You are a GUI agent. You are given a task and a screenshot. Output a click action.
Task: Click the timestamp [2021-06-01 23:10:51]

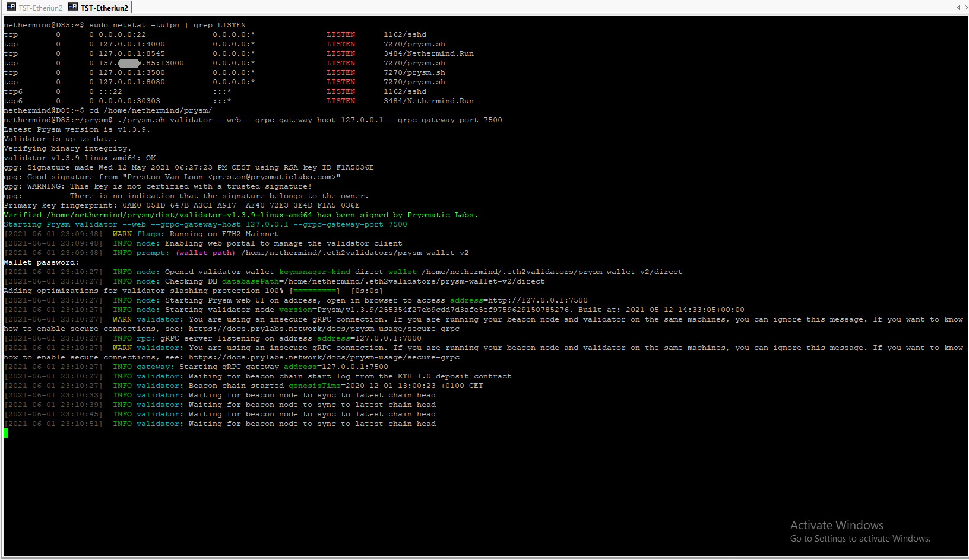pos(53,424)
